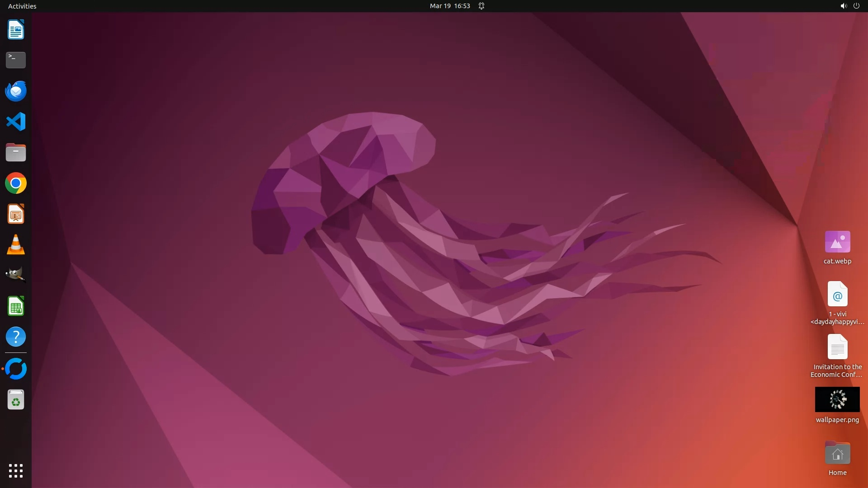Viewport: 868px width, 488px height.
Task: Show the Applications grid
Action: 16,470
